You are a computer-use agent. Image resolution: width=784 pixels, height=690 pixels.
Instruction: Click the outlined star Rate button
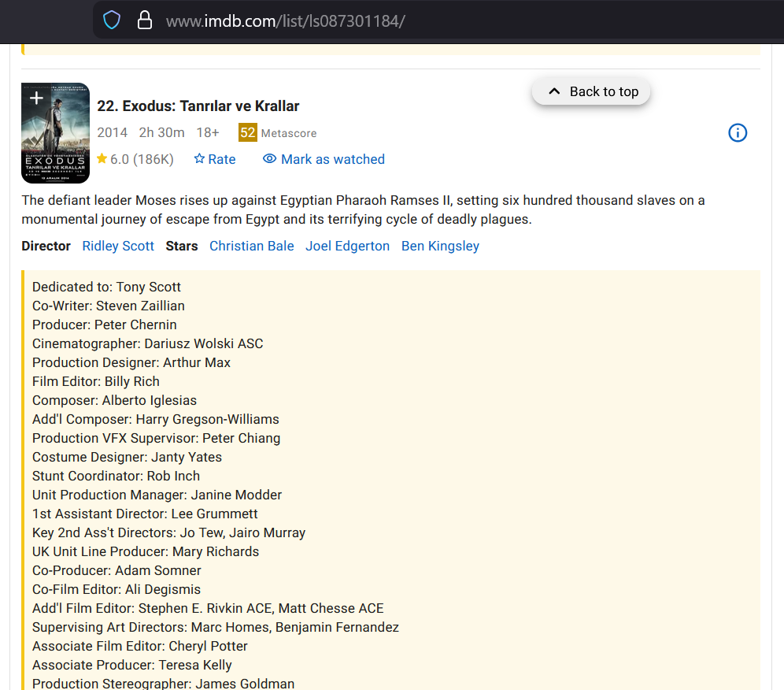pyautogui.click(x=215, y=159)
